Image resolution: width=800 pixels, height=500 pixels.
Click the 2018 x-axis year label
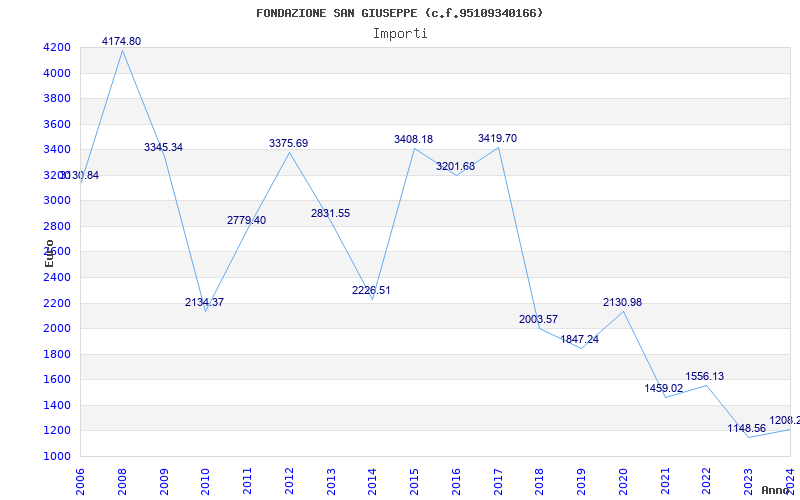coord(539,481)
